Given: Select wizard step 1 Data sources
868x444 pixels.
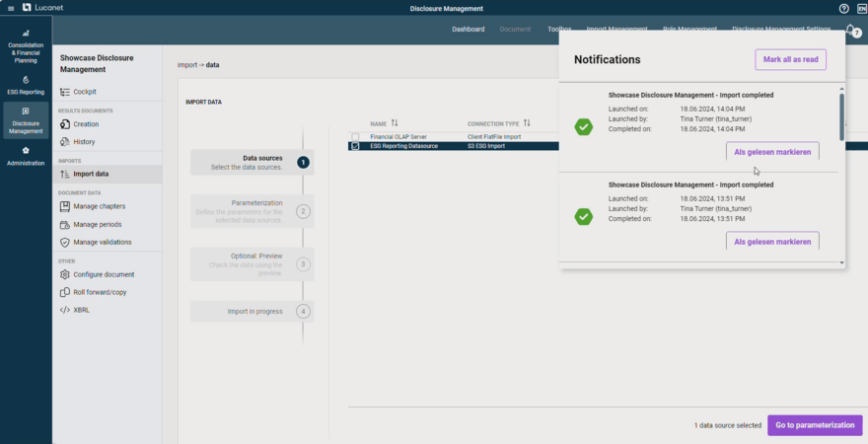Looking at the screenshot, I should tap(253, 162).
